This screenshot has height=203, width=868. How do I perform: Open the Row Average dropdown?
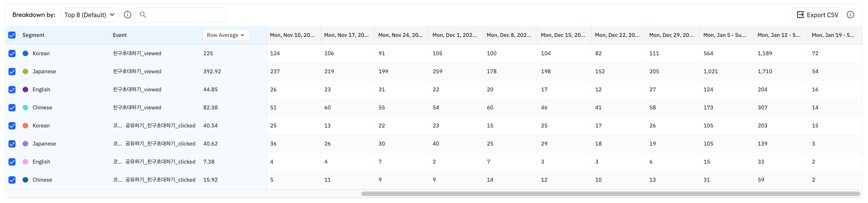225,35
